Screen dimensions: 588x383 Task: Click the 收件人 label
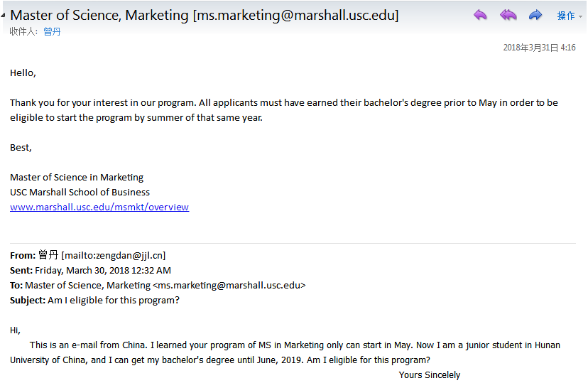[23, 32]
